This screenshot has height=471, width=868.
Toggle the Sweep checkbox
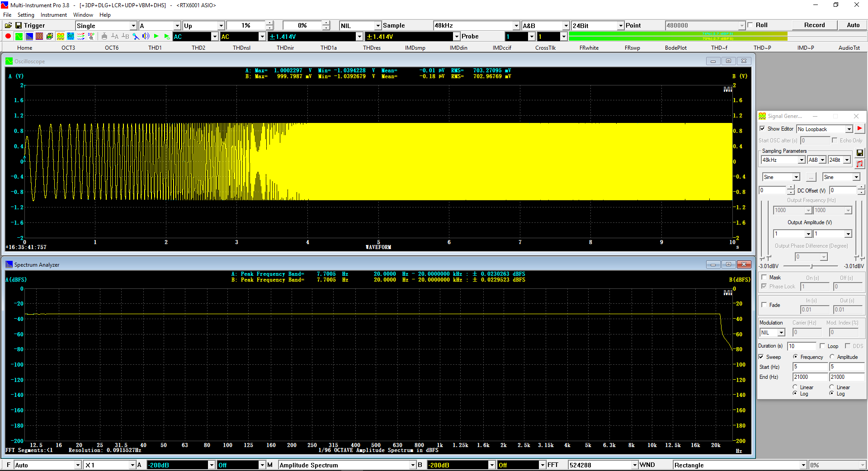761,357
